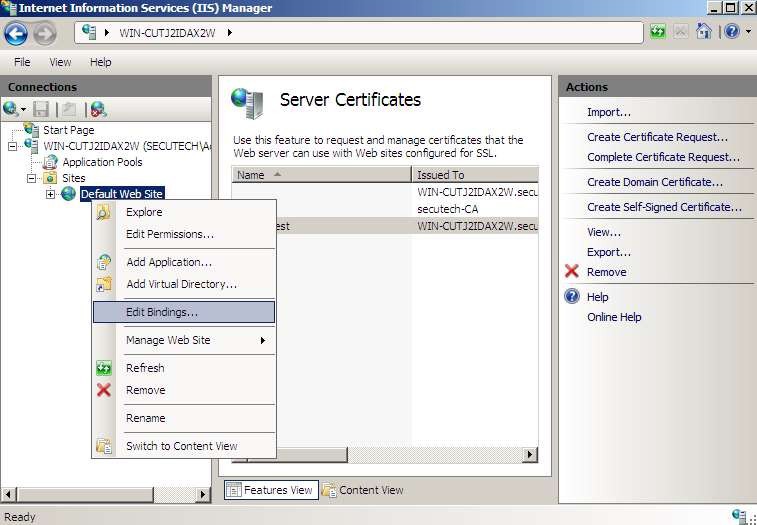Click the Start Page icon in the tree
757x525 pixels.
point(31,129)
